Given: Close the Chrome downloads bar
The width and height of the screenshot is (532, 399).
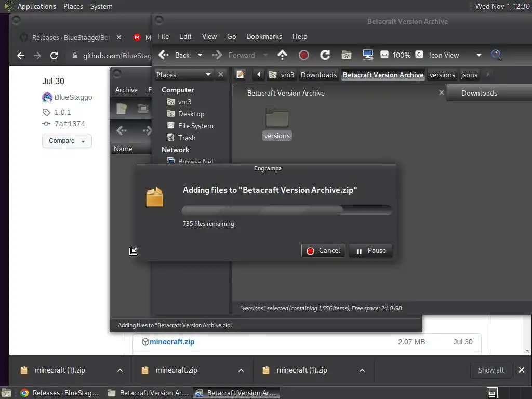Looking at the screenshot, I should tap(522, 370).
